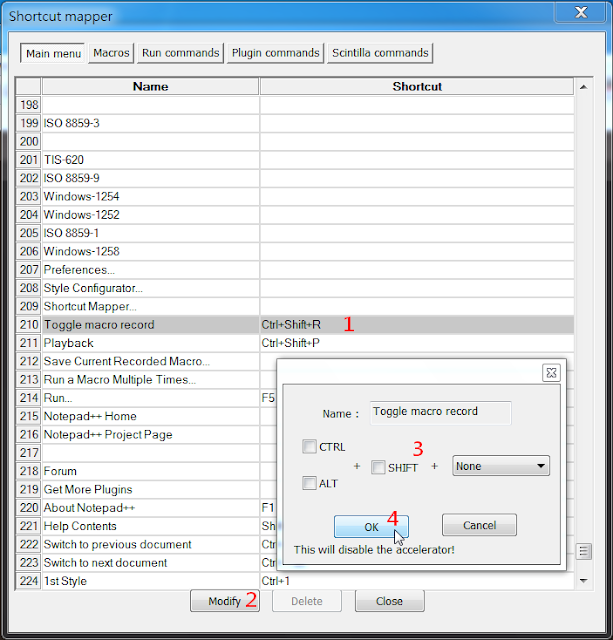Click the Name column header
The image size is (613, 640).
150,87
